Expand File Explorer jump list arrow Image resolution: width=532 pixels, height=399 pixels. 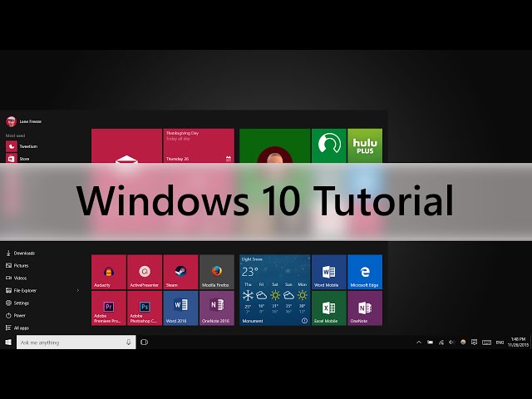tap(77, 290)
